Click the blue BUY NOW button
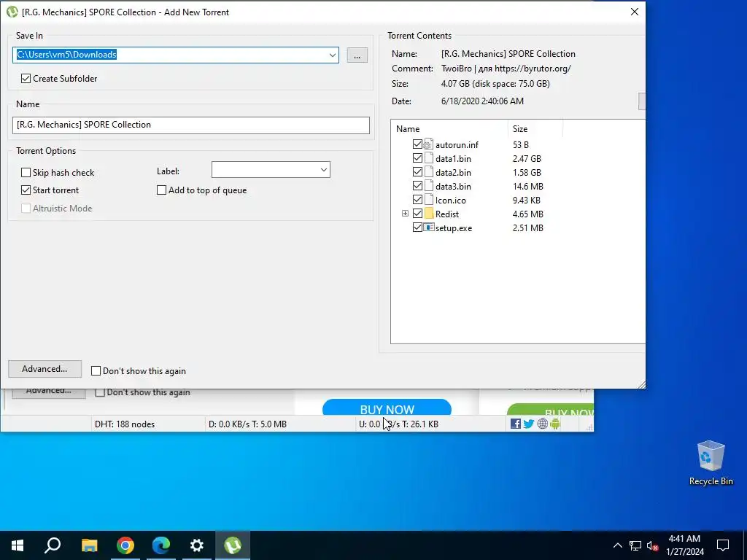This screenshot has height=560, width=747. tap(387, 408)
